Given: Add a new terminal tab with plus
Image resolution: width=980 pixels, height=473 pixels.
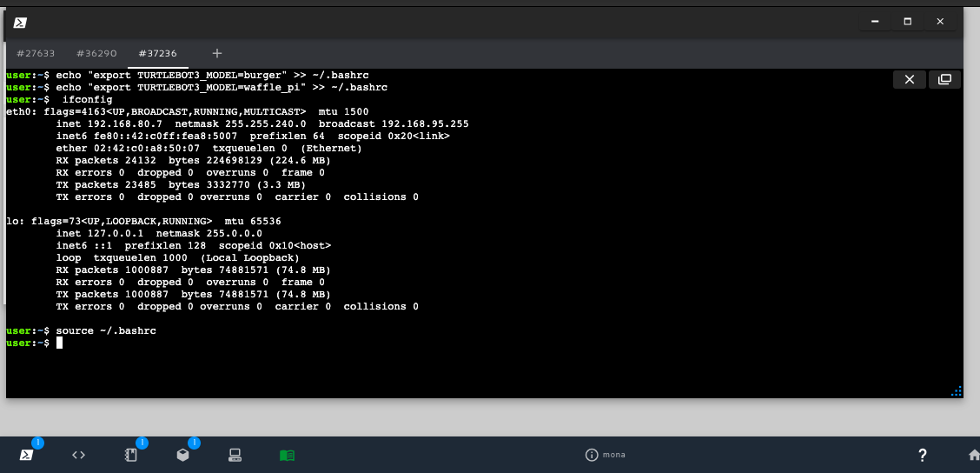Looking at the screenshot, I should pyautogui.click(x=217, y=53).
